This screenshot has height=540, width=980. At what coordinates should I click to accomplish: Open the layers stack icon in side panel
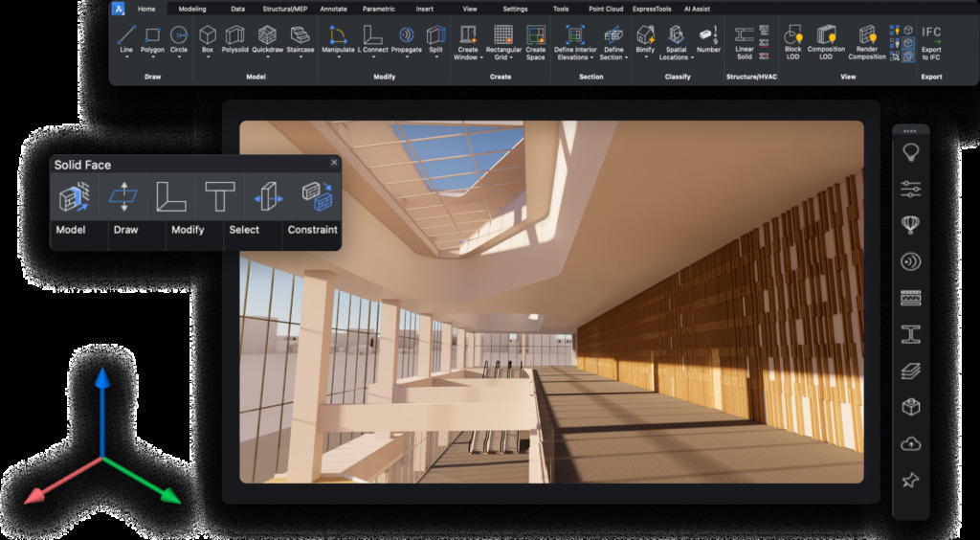coord(910,371)
